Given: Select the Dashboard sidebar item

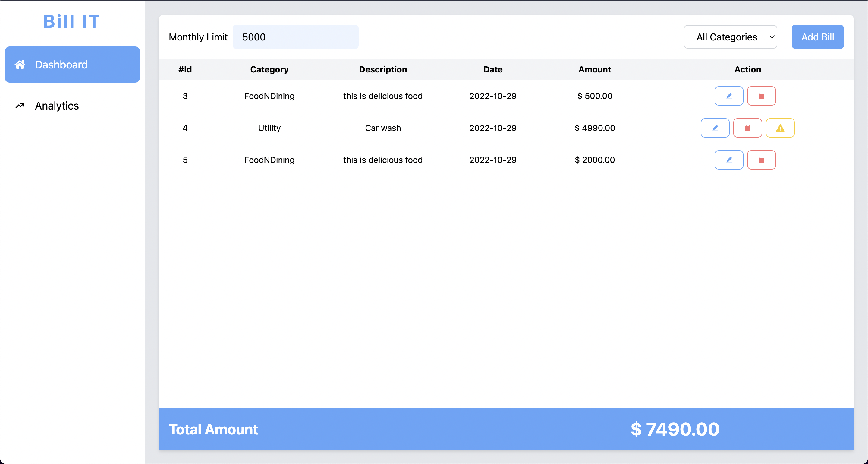Looking at the screenshot, I should pos(72,65).
